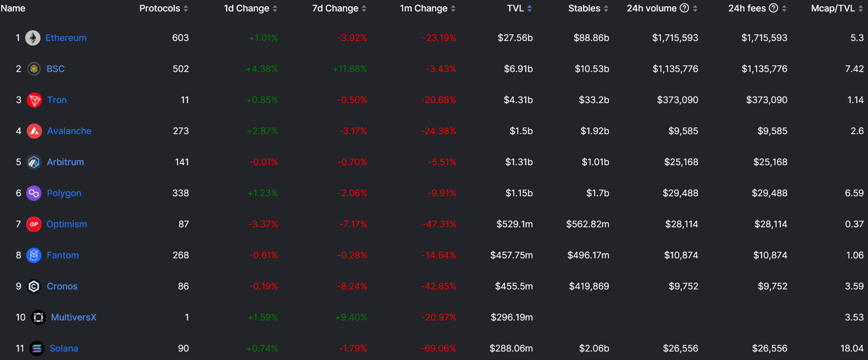The image size is (868, 360).
Task: Sort table by TVL column
Action: [529, 8]
